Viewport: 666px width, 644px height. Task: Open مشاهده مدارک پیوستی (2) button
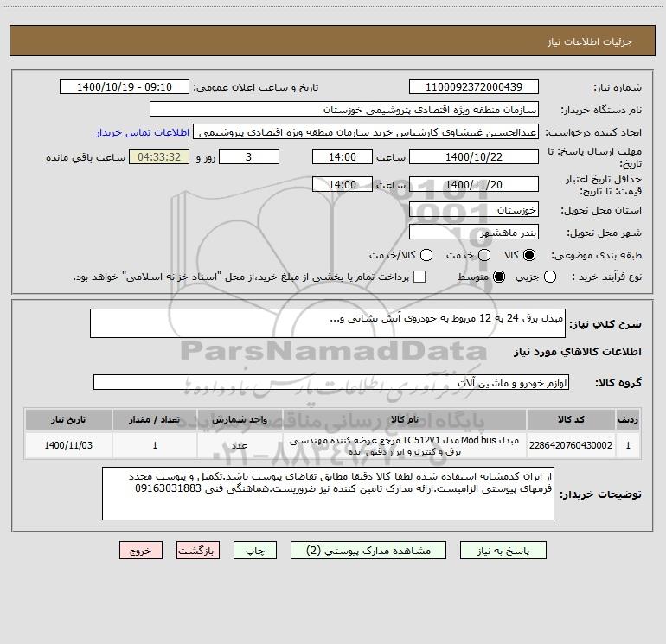(x=368, y=551)
